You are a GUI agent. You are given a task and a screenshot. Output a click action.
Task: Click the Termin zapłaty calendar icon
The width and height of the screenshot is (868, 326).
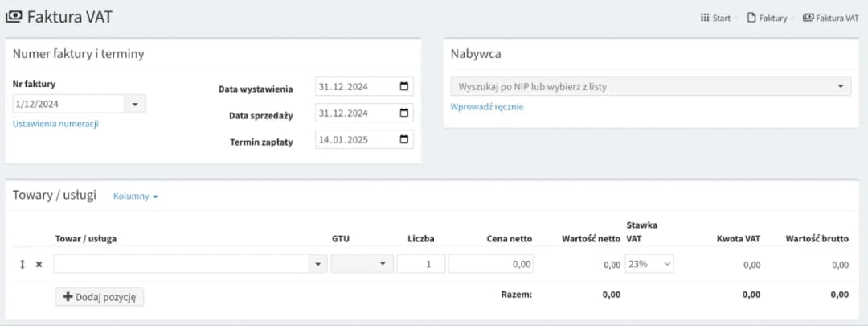pyautogui.click(x=403, y=140)
